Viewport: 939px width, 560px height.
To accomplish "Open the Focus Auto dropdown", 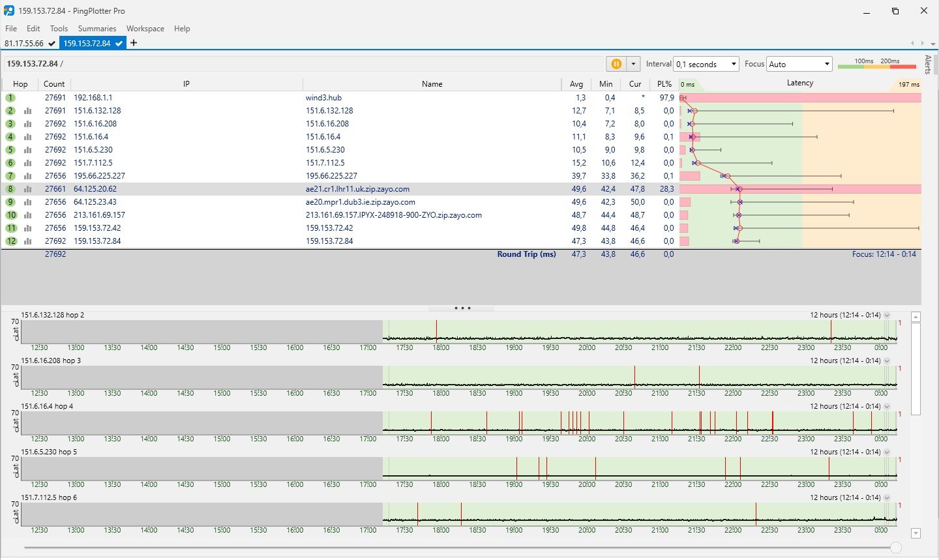I will 799,64.
